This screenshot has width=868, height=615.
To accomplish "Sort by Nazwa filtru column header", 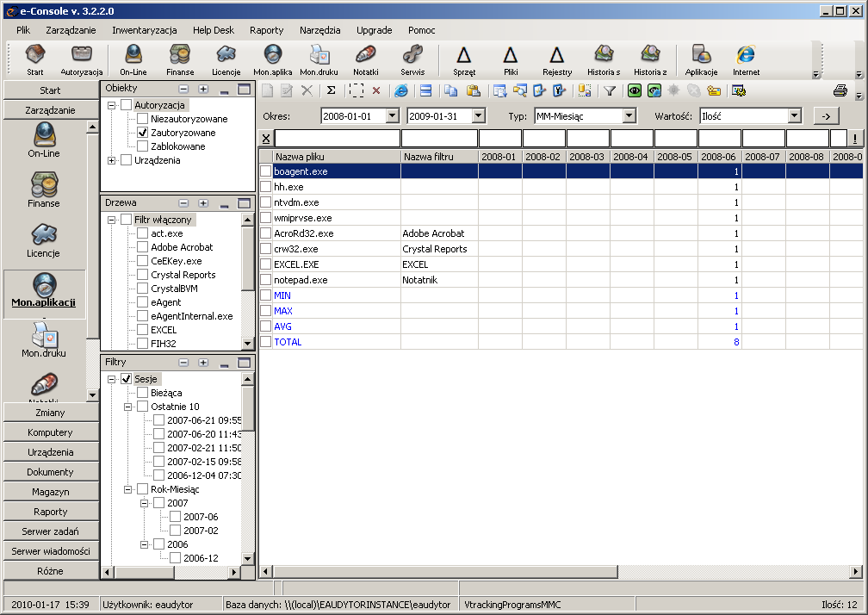I will click(439, 157).
